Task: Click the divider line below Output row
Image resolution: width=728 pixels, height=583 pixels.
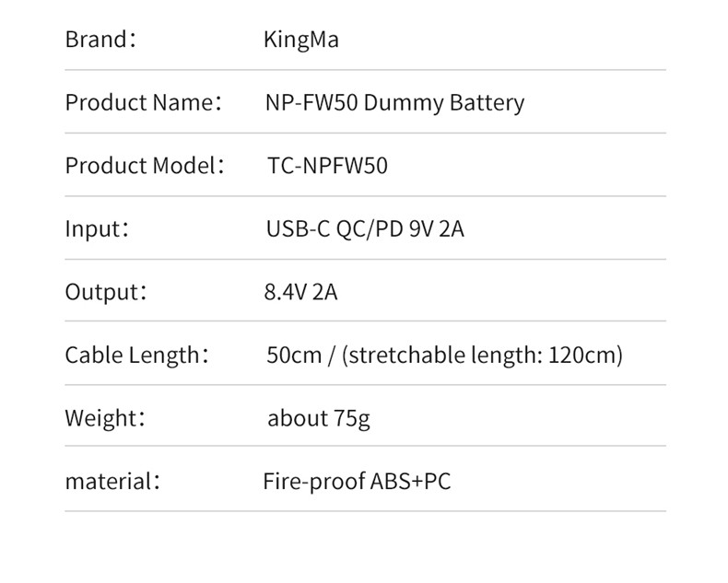Action: (x=366, y=321)
